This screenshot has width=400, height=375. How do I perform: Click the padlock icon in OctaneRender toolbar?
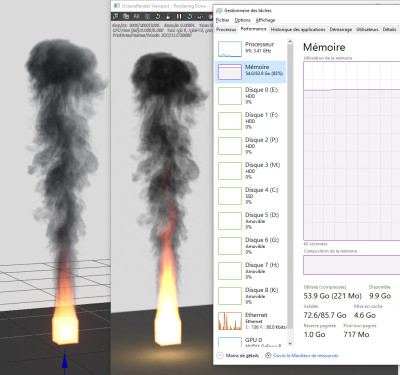(169, 16)
